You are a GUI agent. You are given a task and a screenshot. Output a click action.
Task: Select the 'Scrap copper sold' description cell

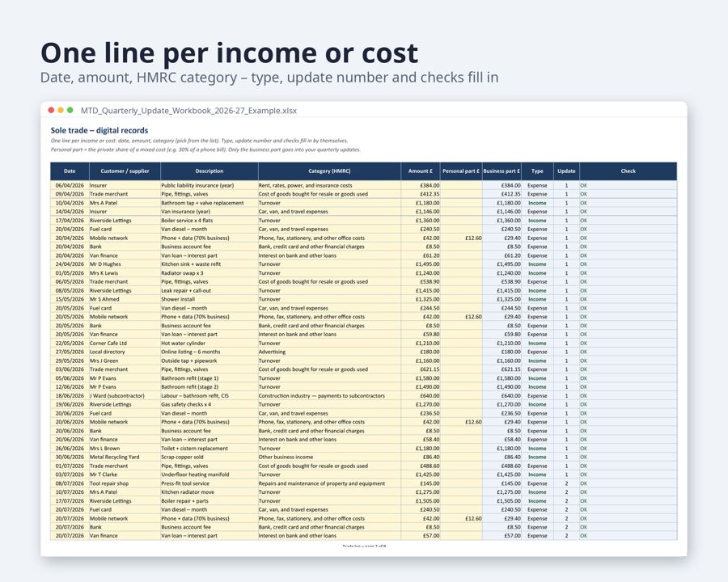pyautogui.click(x=210, y=458)
